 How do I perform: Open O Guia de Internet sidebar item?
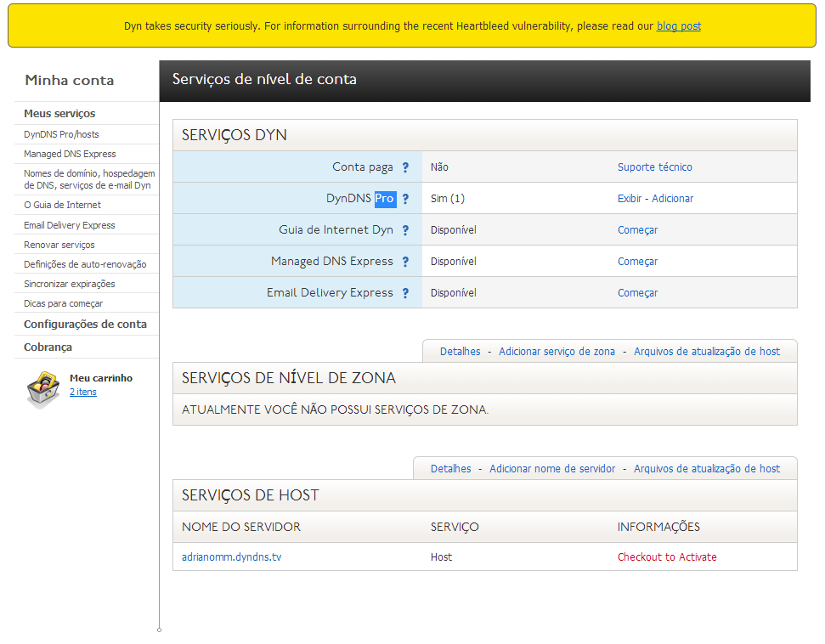[63, 205]
